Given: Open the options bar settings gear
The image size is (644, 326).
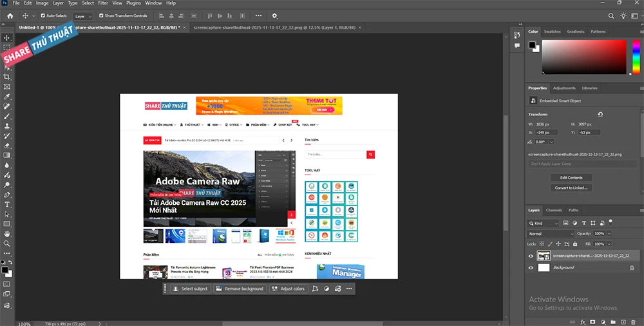Looking at the screenshot, I should (275, 16).
